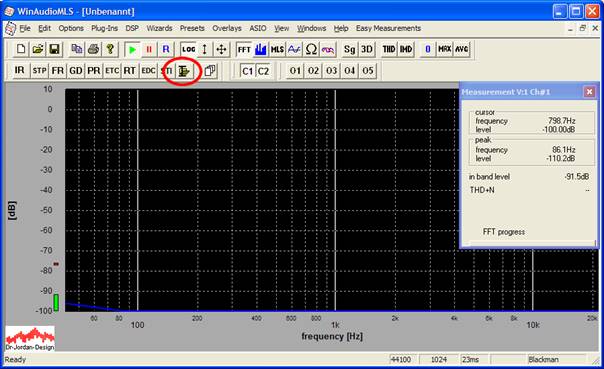Open the Plug-Ins menu
This screenshot has height=369, width=604.
click(105, 29)
